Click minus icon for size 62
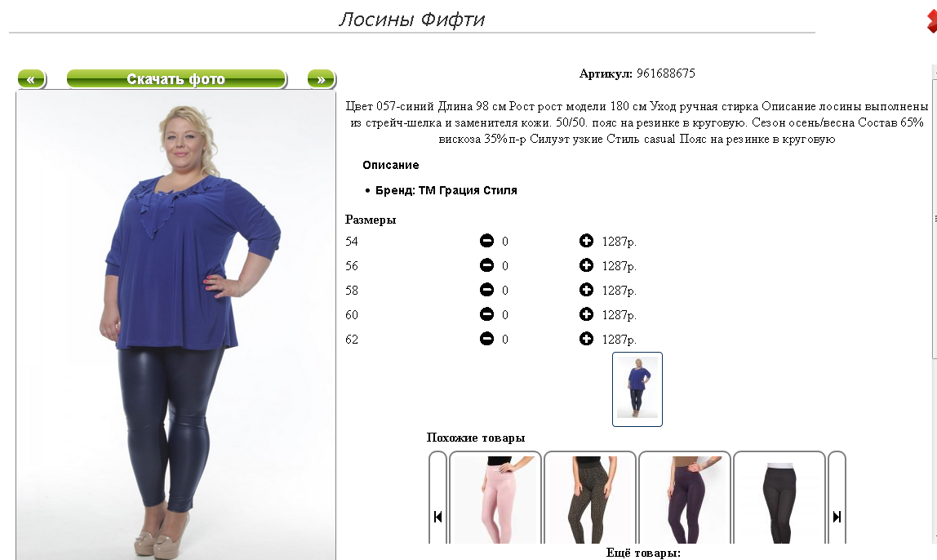 pyautogui.click(x=487, y=339)
